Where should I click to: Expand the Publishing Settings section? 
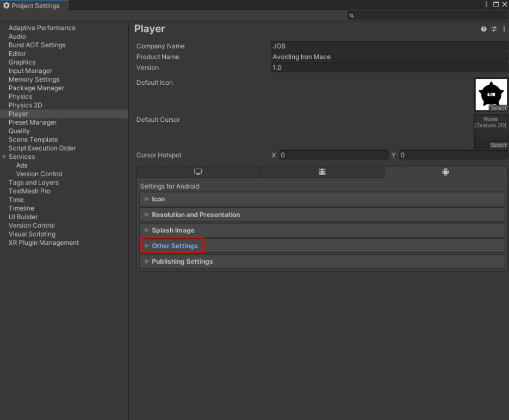pyautogui.click(x=322, y=262)
